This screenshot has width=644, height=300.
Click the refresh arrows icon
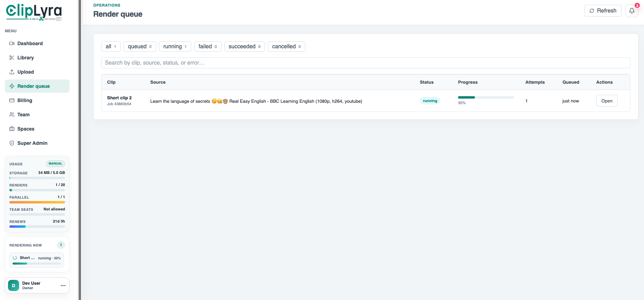pos(592,11)
